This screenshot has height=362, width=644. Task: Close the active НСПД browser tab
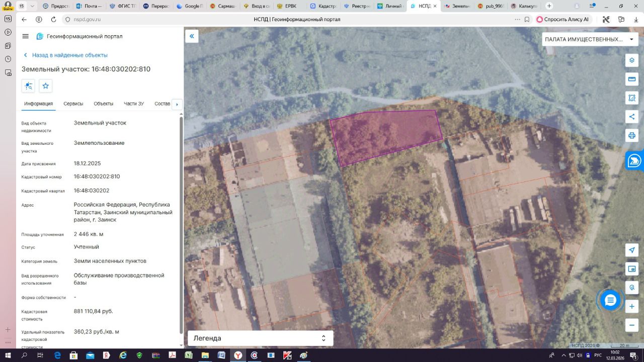[x=435, y=6]
